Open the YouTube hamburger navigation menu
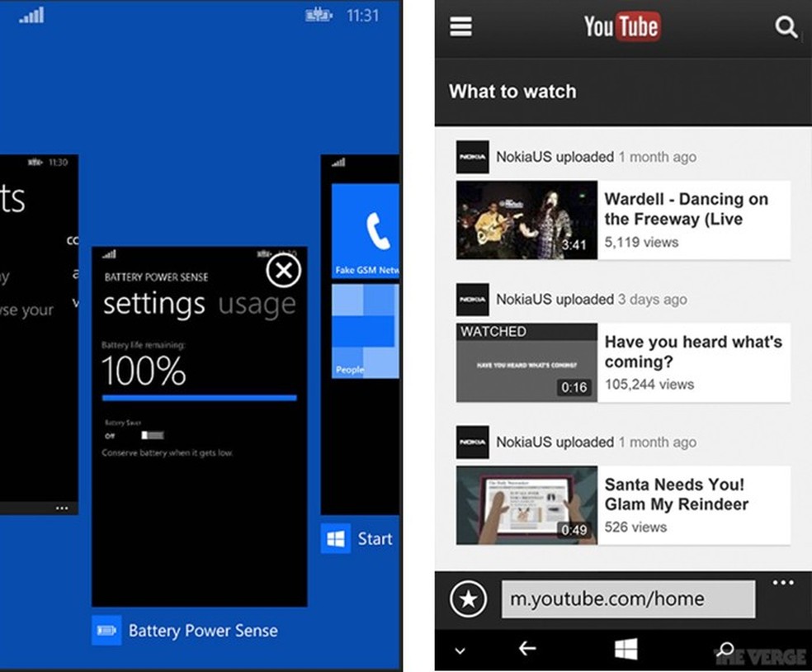 [460, 26]
